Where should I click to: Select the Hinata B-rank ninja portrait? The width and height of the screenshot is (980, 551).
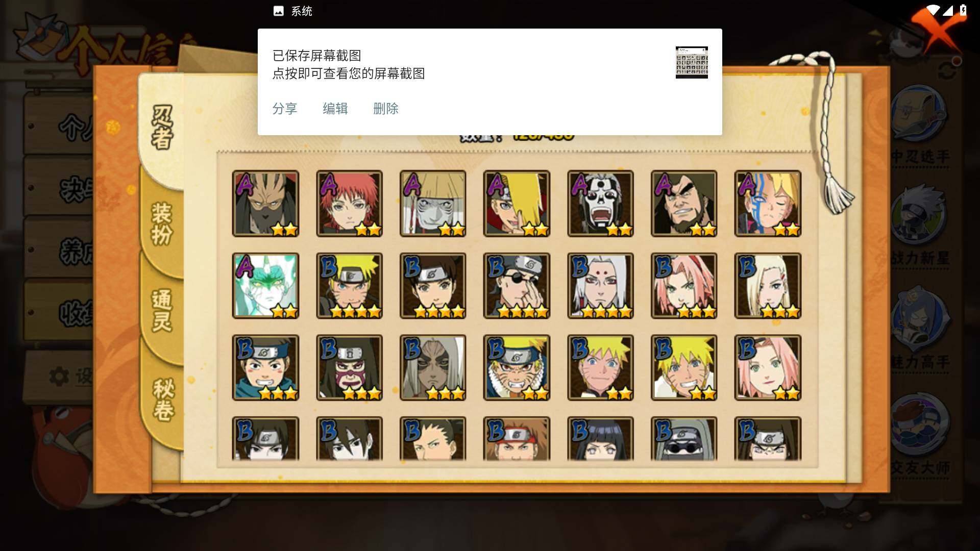pyautogui.click(x=600, y=439)
